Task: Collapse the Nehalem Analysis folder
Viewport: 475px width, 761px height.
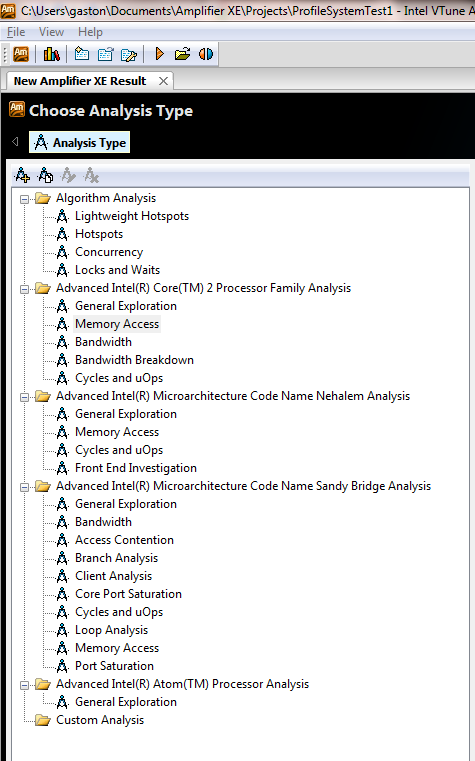Action: [24, 397]
